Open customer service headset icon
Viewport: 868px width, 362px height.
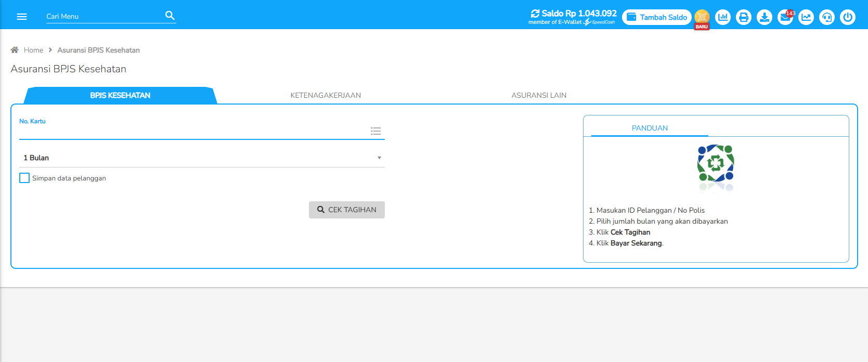tap(827, 17)
